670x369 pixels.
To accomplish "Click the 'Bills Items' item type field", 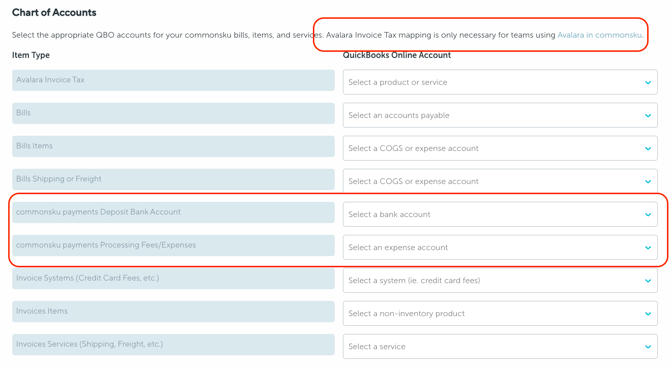I will coord(173,146).
